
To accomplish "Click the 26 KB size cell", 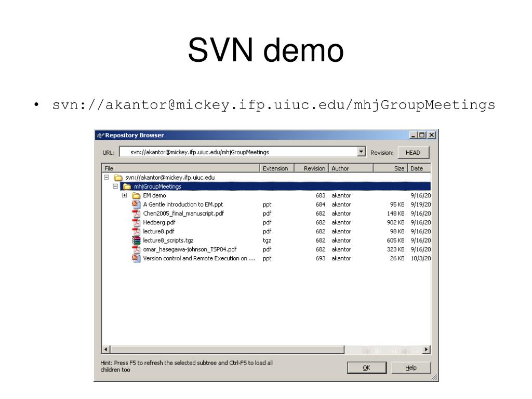I will 397,258.
